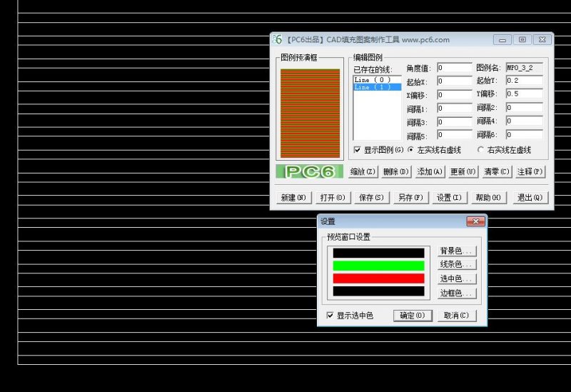Click the green line color swatch
Screen dimensions: 571x392
point(378,266)
